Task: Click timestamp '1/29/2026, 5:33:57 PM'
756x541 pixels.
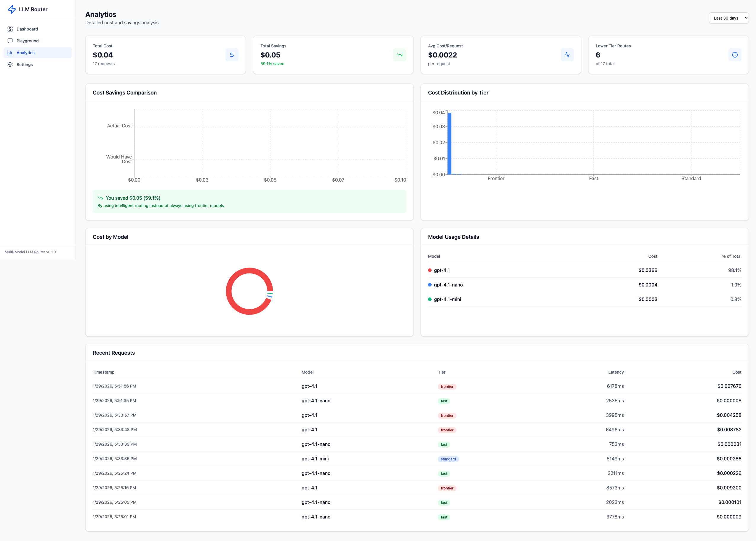Action: [x=115, y=415]
